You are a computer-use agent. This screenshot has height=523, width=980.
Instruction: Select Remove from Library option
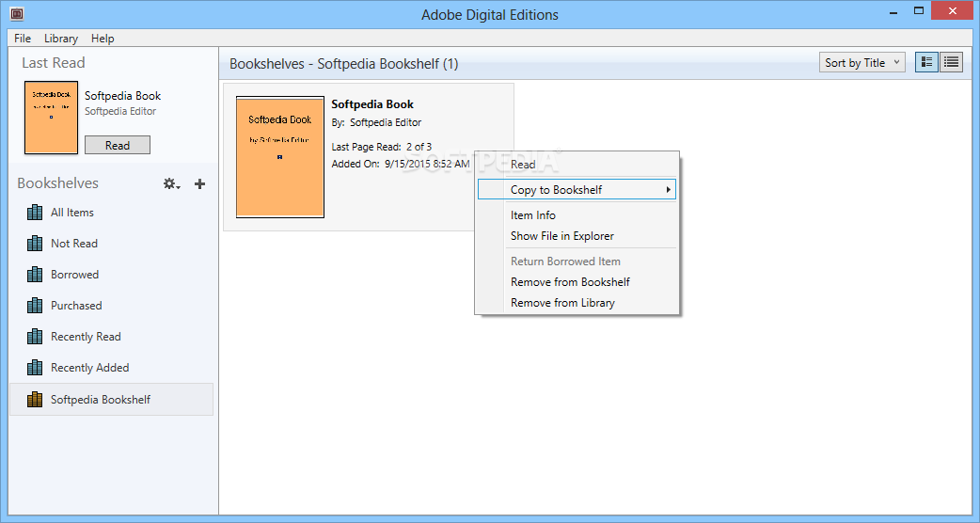click(577, 303)
